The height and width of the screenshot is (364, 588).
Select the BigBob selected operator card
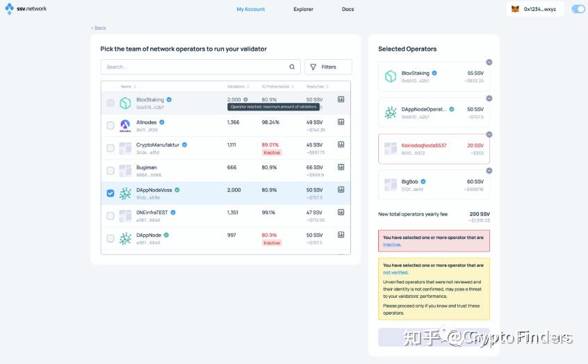pyautogui.click(x=434, y=185)
